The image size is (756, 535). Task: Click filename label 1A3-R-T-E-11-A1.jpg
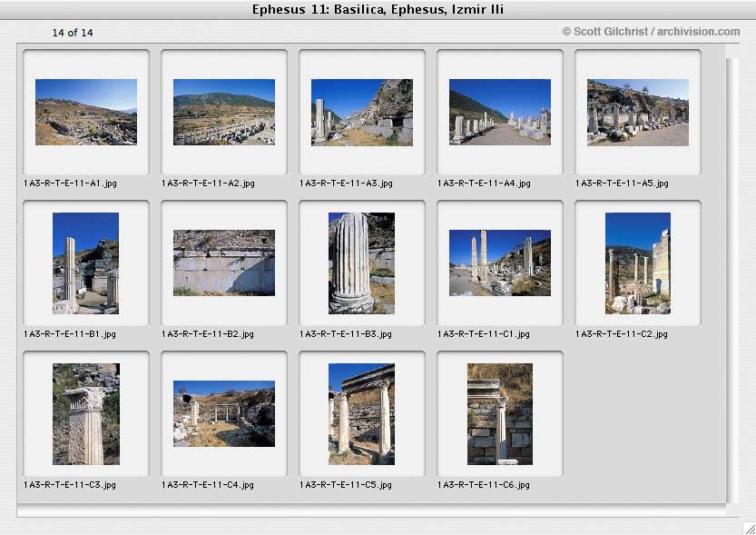70,183
